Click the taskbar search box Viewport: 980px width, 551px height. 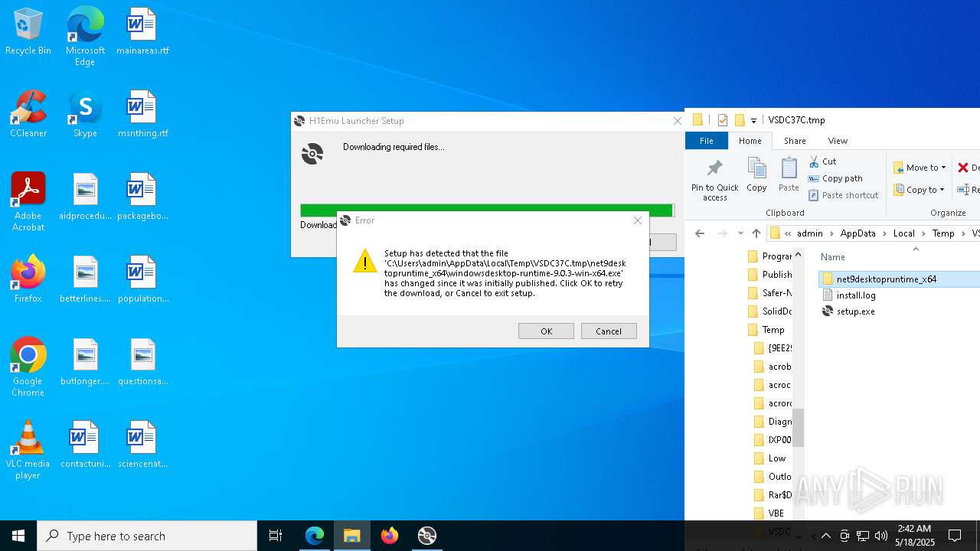click(x=147, y=536)
